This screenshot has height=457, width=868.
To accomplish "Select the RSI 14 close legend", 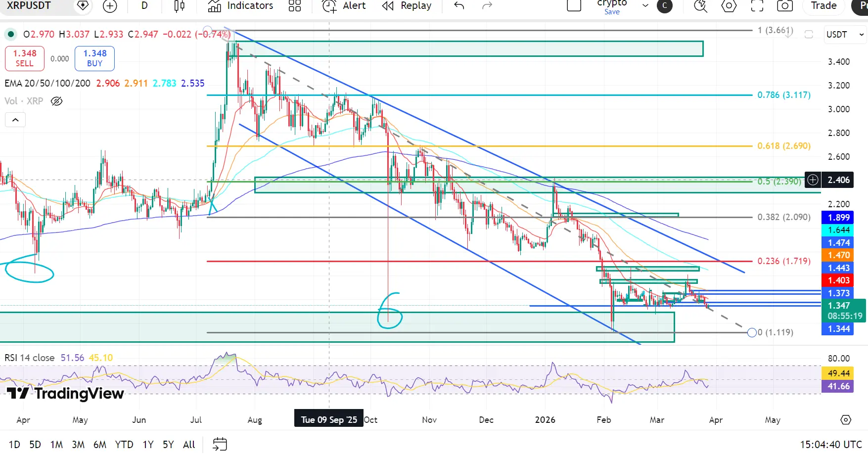I will click(x=30, y=358).
